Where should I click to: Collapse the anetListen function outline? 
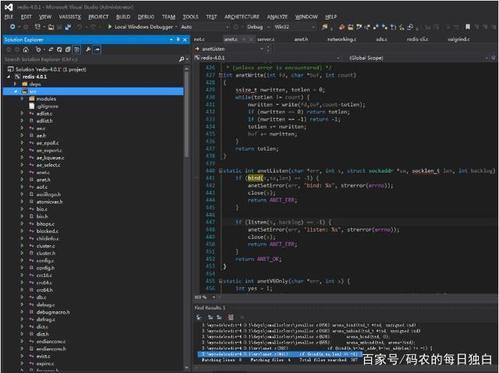tap(221, 171)
